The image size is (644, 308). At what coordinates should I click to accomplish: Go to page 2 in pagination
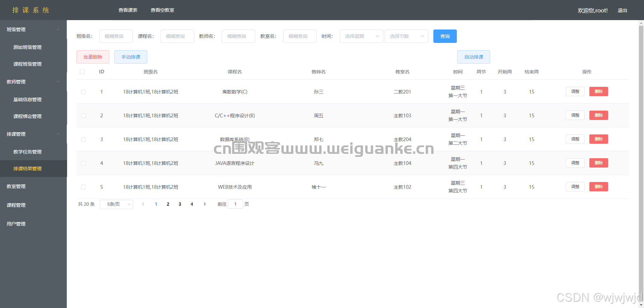(x=168, y=204)
